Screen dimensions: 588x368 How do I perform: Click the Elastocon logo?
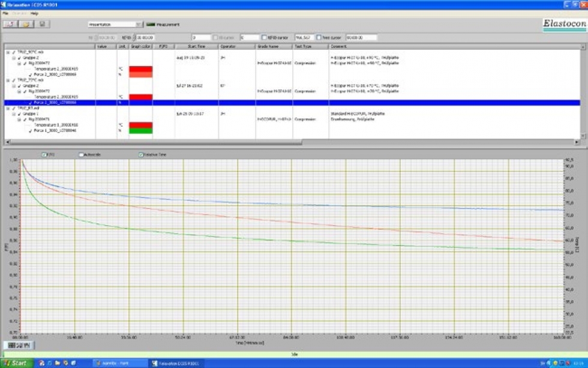(564, 23)
